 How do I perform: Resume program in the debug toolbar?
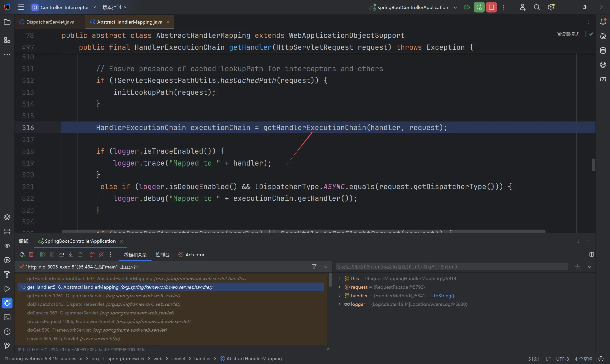(43, 255)
